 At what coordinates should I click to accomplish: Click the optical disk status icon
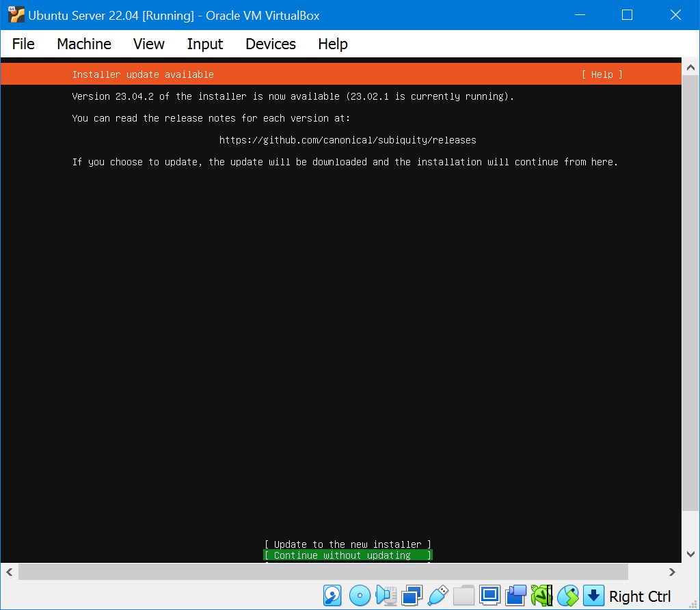360,596
